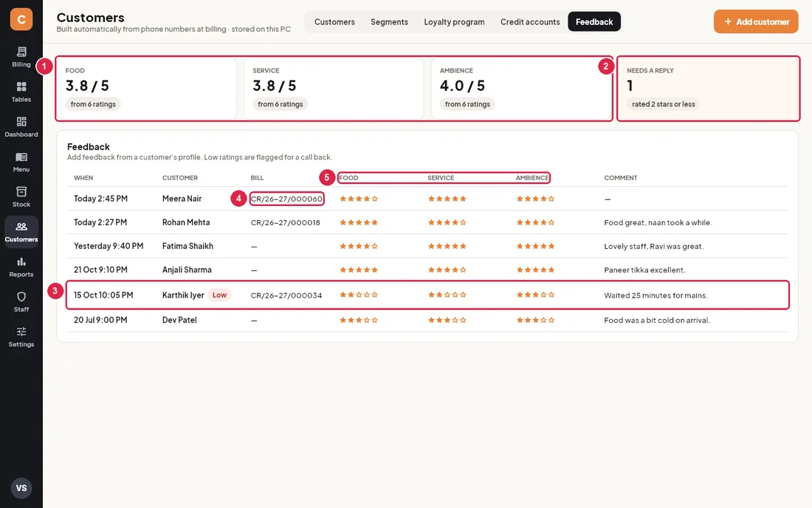Open bill CR/26-27/000060
Viewport: 812px width, 508px height.
(x=286, y=199)
